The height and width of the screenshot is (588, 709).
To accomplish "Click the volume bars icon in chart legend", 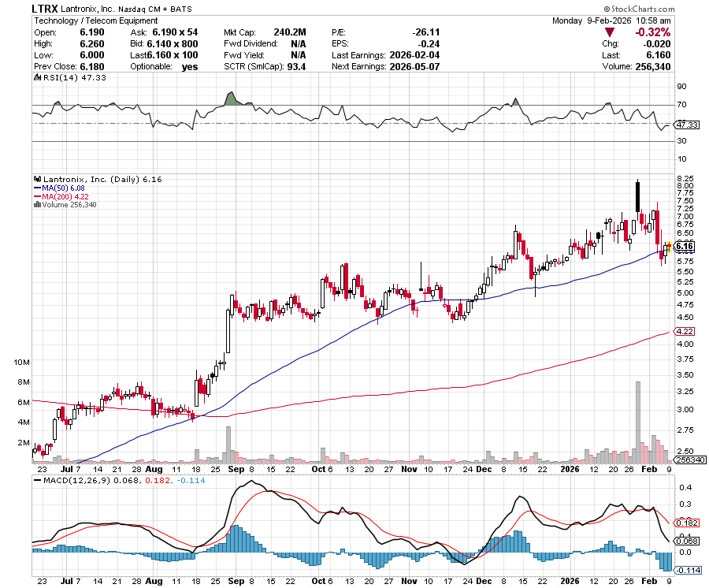I will [x=38, y=204].
